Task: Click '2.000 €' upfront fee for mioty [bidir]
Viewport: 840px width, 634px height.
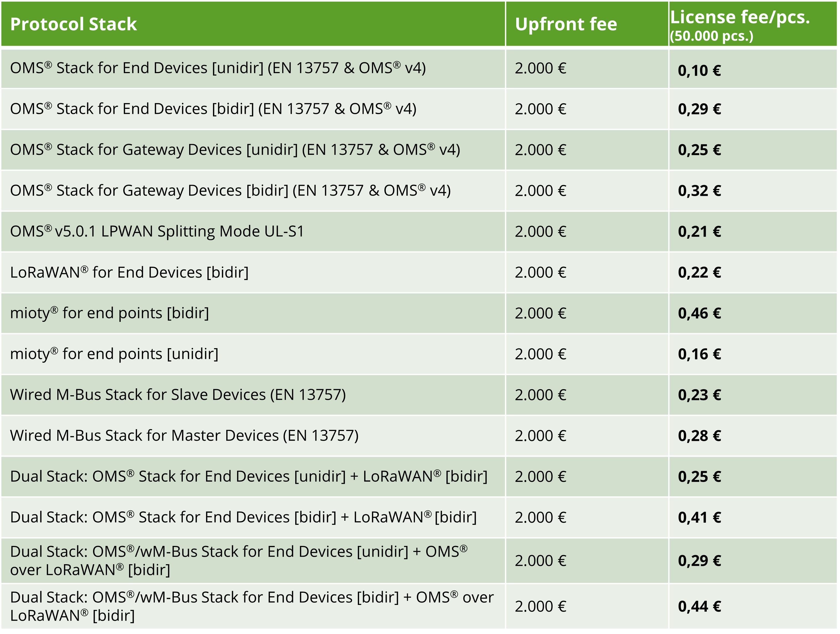Action: click(x=540, y=313)
